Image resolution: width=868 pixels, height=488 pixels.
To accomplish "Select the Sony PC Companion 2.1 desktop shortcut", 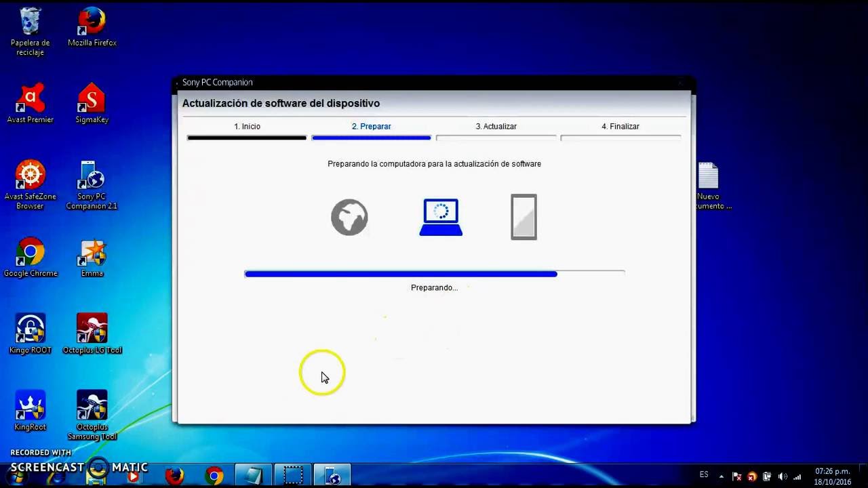I will [92, 185].
